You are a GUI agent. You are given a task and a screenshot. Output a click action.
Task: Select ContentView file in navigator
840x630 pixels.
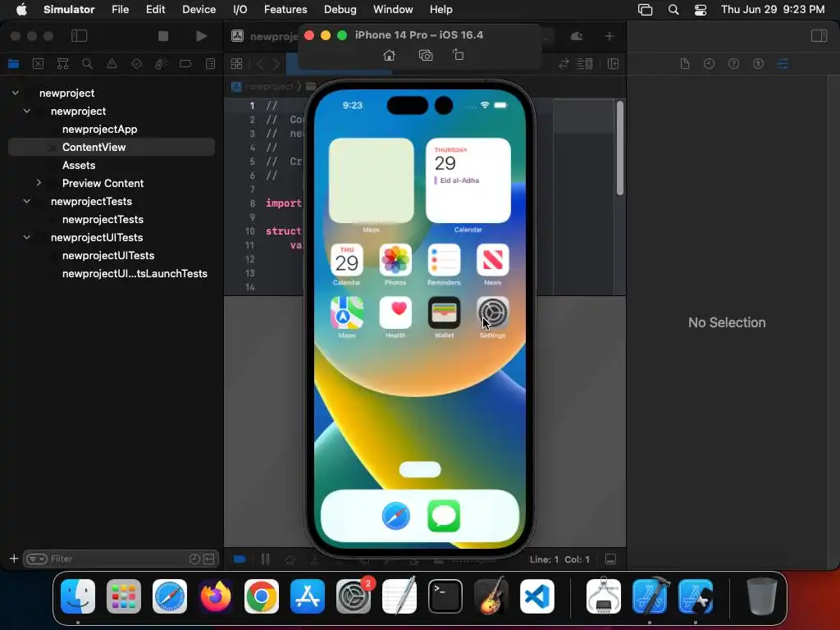[112, 147]
